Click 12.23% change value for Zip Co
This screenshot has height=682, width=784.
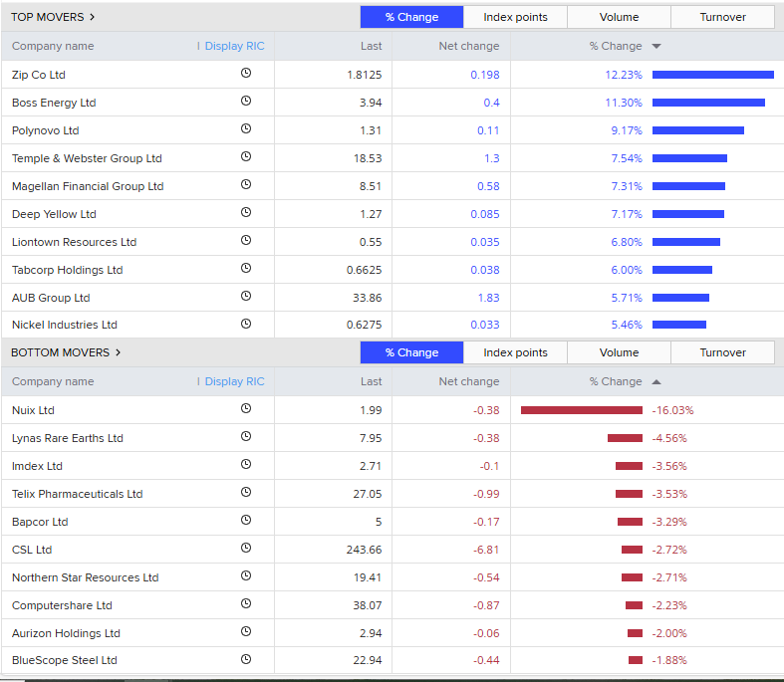click(x=624, y=75)
